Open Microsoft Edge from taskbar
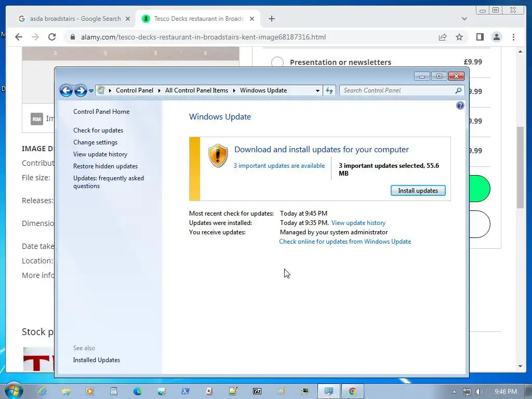Viewport: 532px width, 399px height. tap(137, 391)
